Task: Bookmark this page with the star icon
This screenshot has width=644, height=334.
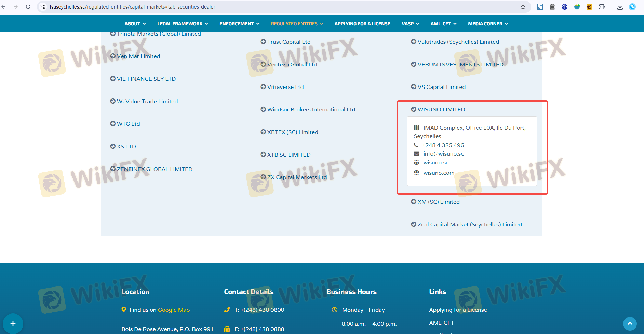Action: click(x=523, y=7)
